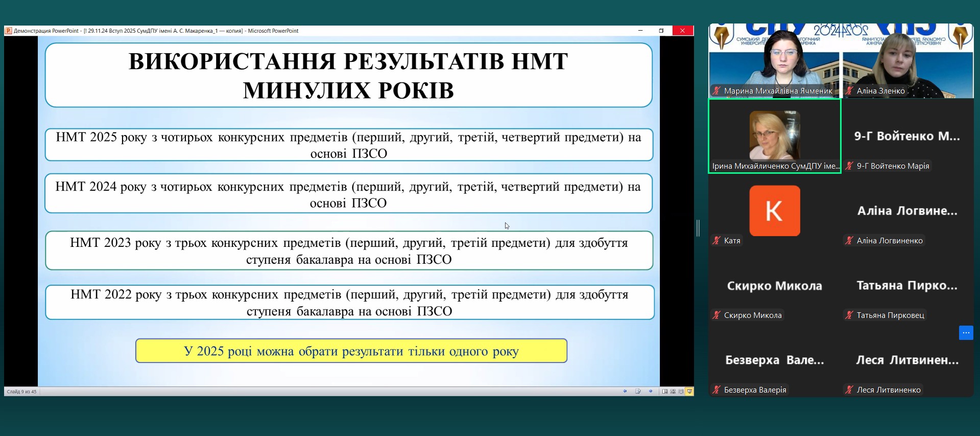980x436 pixels.
Task: Click the 'Слайд 9 из 45' slide indicator
Action: pyautogui.click(x=21, y=392)
